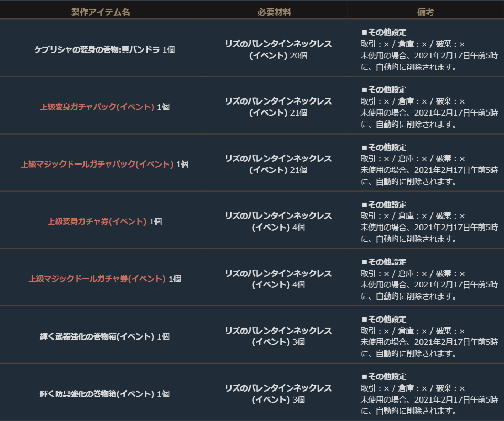This screenshot has height=421, width=504.
Task: Open the 上級変身ガチャパック(イベント) link
Action: 97,107
